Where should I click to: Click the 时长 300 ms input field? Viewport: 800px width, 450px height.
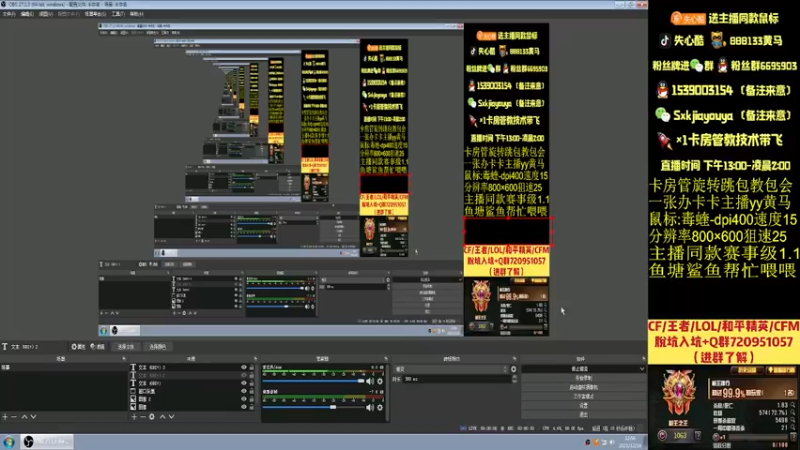tap(458, 379)
